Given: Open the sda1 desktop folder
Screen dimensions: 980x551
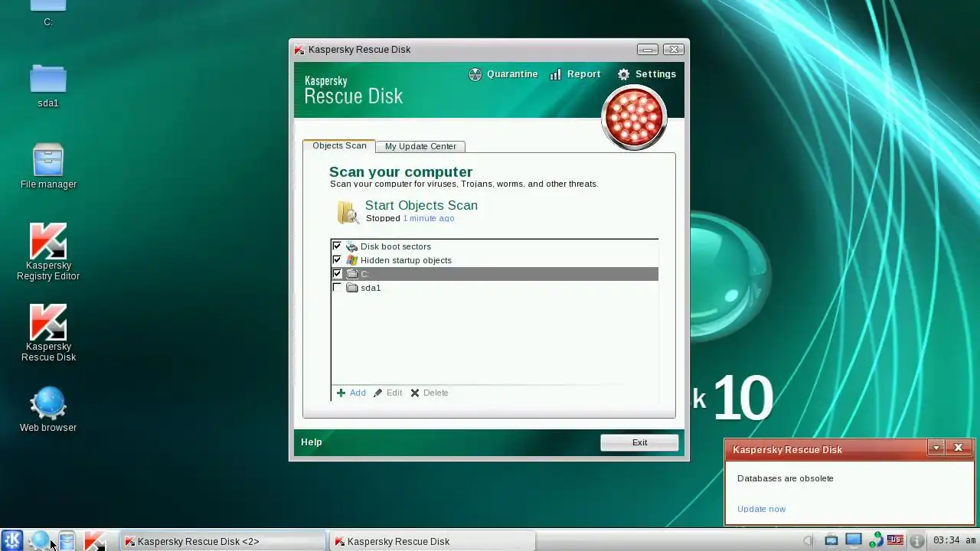Looking at the screenshot, I should (48, 86).
